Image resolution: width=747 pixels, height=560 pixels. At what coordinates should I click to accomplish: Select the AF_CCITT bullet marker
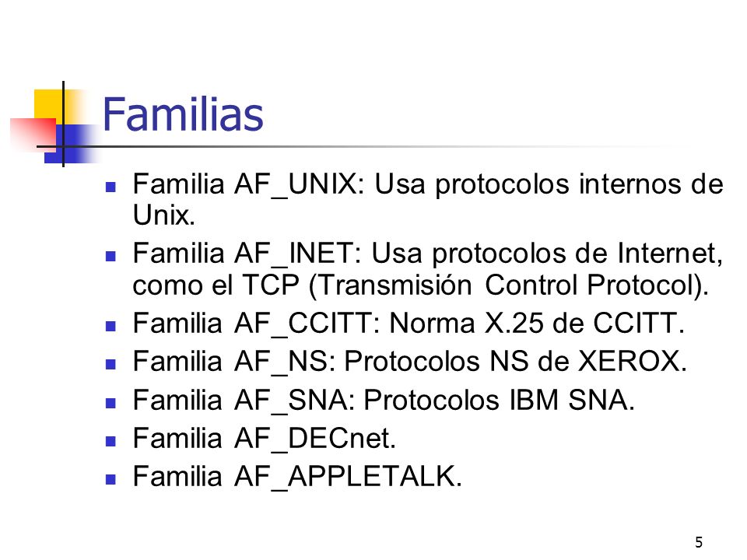coord(110,326)
